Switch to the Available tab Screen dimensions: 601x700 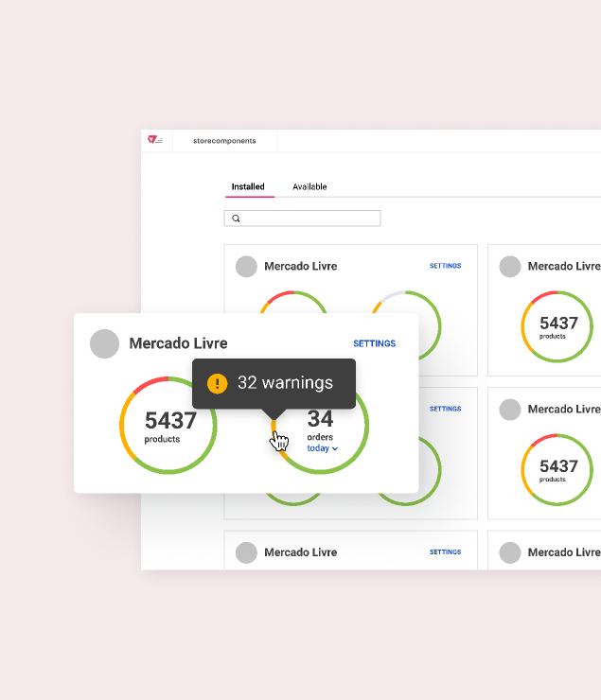tap(309, 186)
